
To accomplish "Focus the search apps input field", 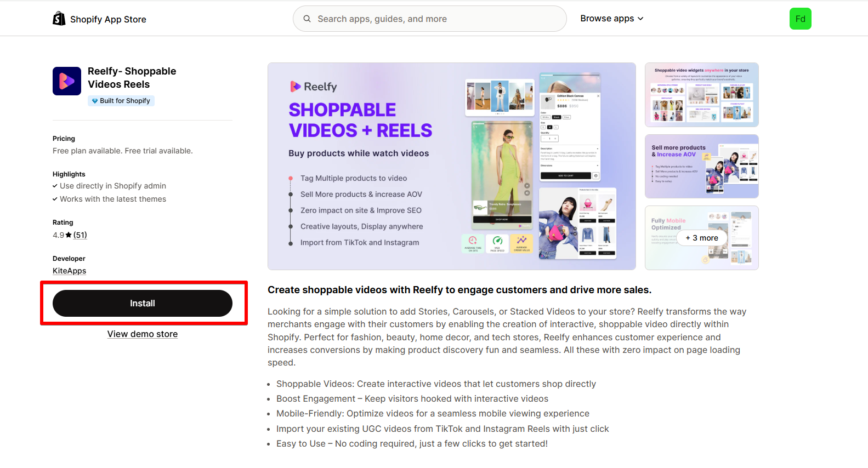I will pos(430,19).
